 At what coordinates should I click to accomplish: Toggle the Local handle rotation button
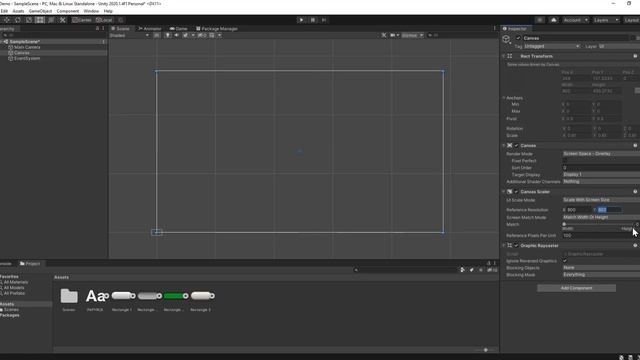point(104,20)
